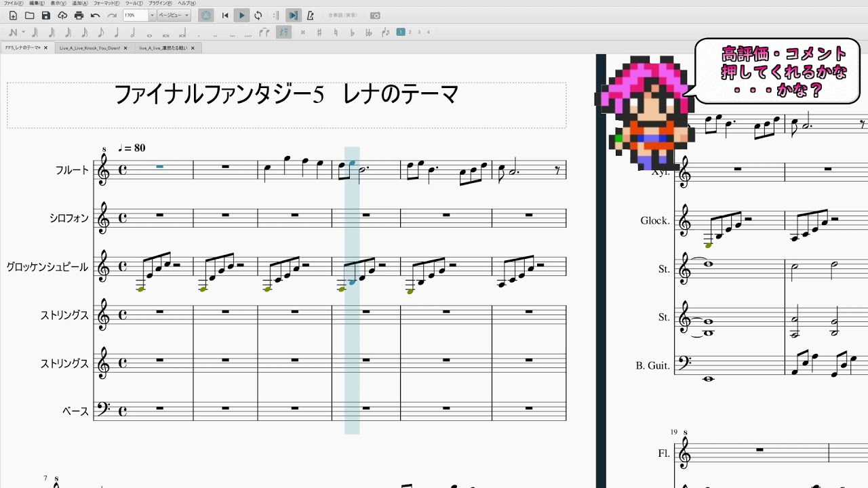The image size is (868, 488).
Task: Toggle the metronome
Action: (310, 15)
